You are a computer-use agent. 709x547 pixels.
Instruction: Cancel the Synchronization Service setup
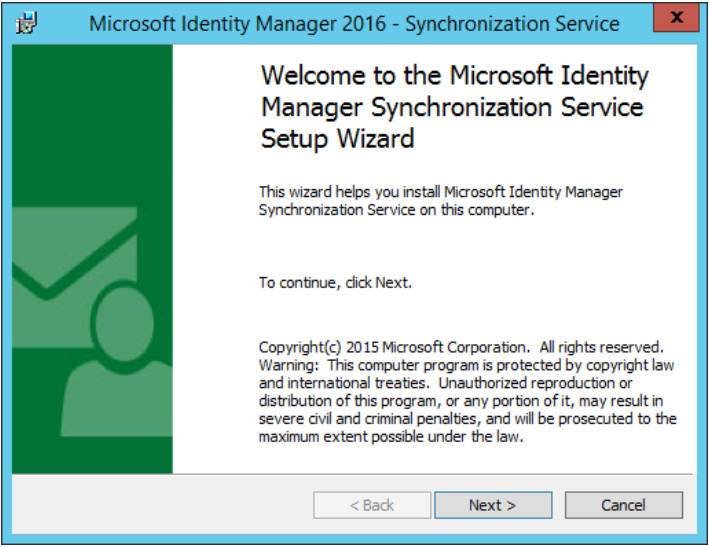click(624, 505)
